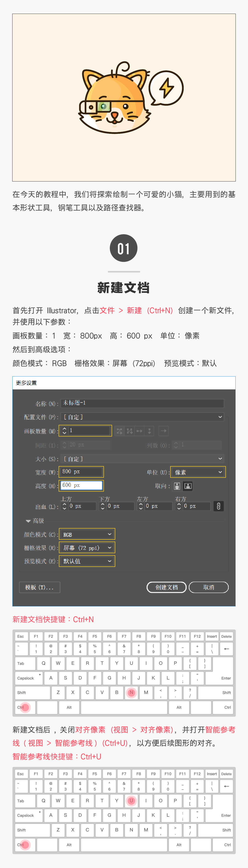This screenshot has height=868, width=248.
Task: Open the 颜色模式 RGB dropdown
Action: (87, 534)
